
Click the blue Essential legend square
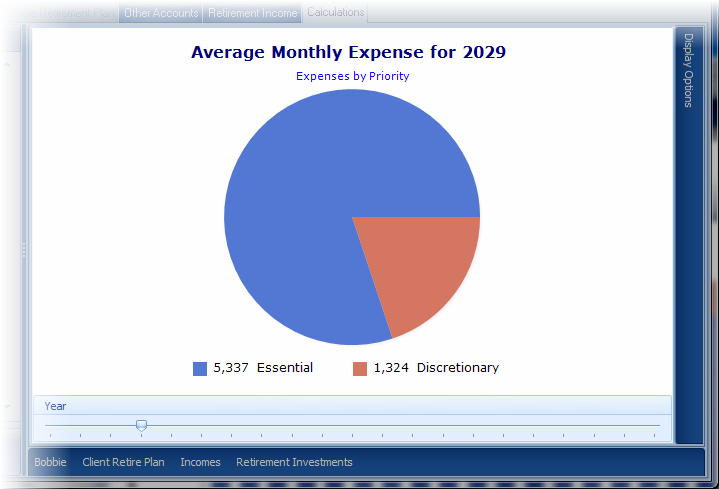[200, 369]
